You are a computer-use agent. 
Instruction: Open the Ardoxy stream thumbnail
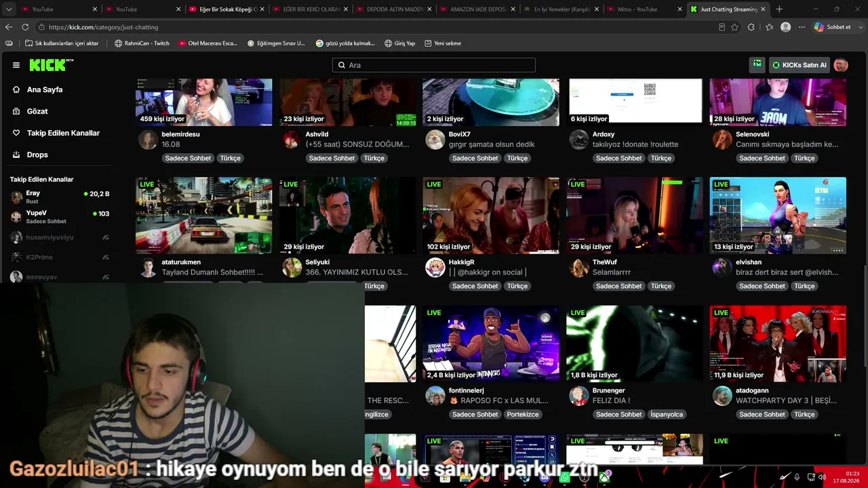click(635, 102)
